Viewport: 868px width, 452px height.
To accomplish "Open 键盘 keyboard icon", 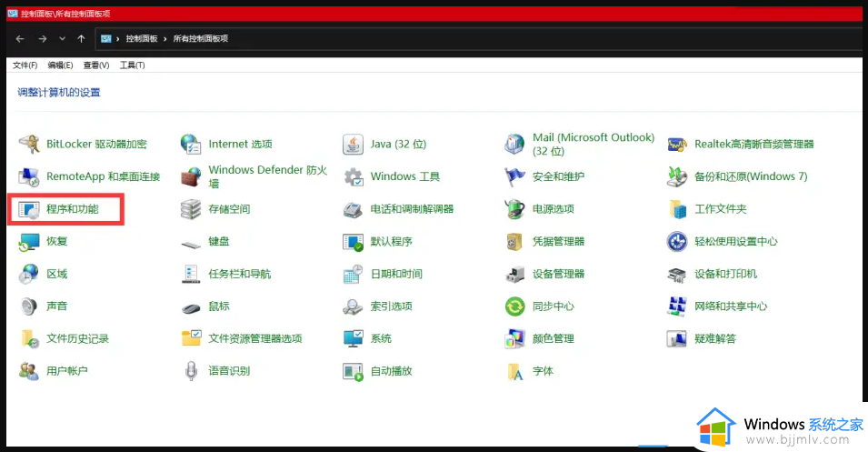I will (x=191, y=244).
